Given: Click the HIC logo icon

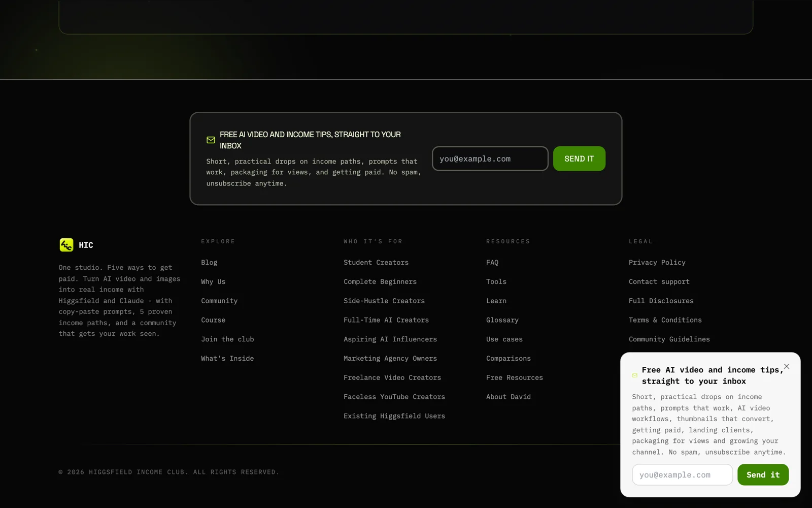Looking at the screenshot, I should point(66,245).
